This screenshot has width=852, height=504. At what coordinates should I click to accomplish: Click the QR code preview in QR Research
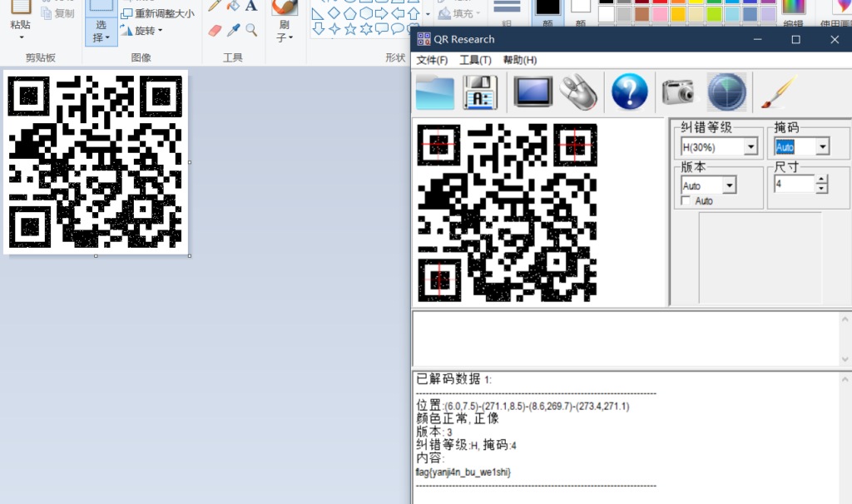coord(507,213)
